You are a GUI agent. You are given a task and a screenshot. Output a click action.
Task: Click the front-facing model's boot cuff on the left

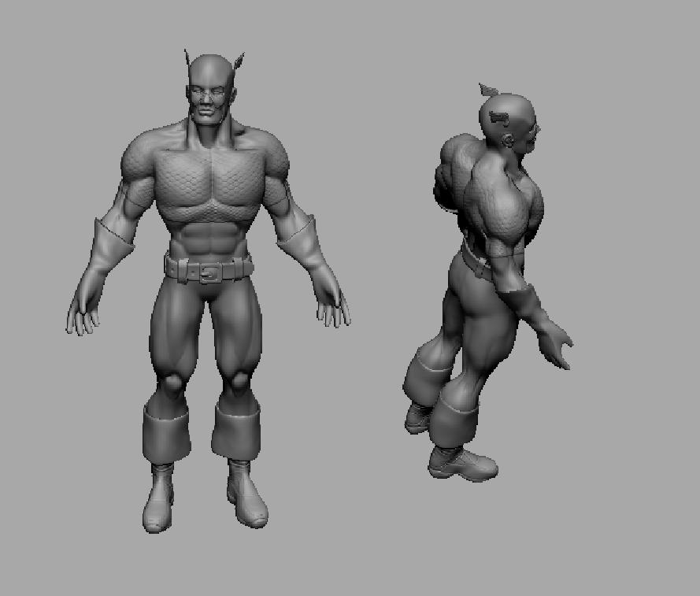point(166,431)
